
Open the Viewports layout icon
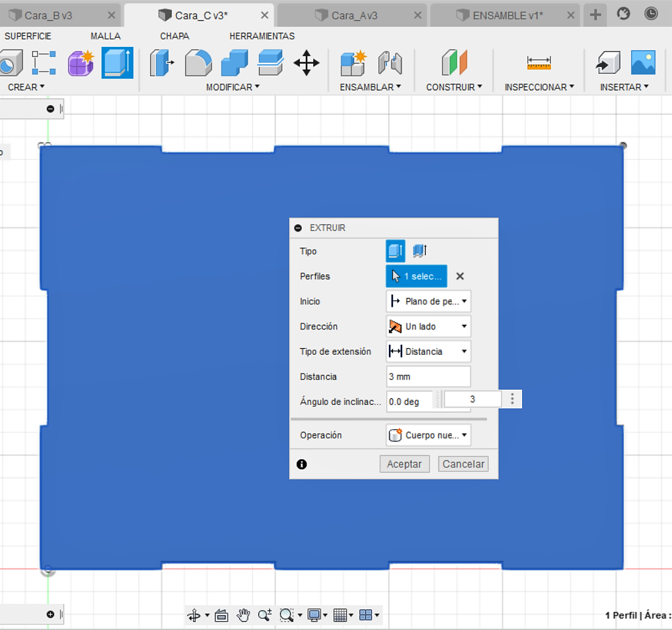pos(365,615)
